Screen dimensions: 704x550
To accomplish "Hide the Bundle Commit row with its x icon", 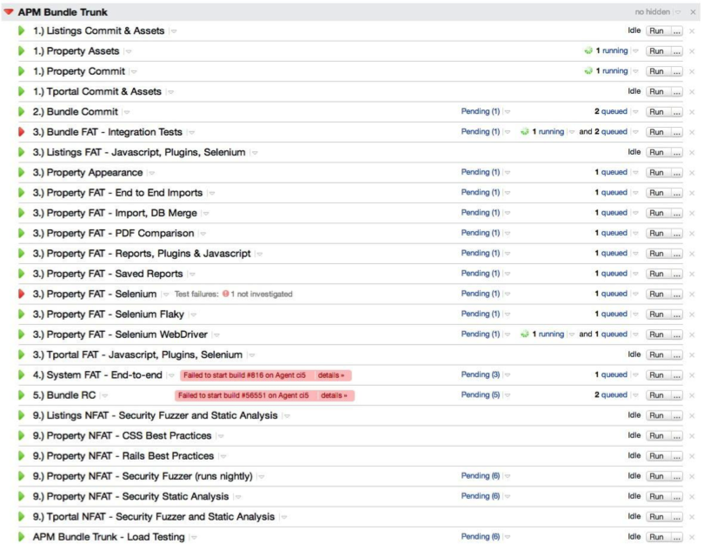I will coord(692,112).
